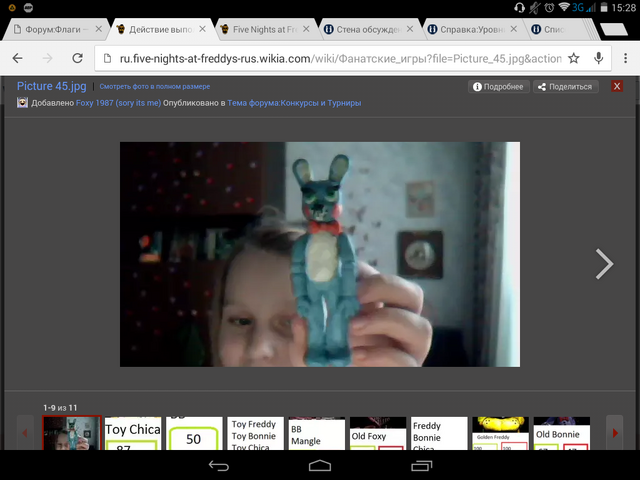Open the Foxy 1987 (sory its me) profile link
The image size is (640, 480).
[118, 103]
